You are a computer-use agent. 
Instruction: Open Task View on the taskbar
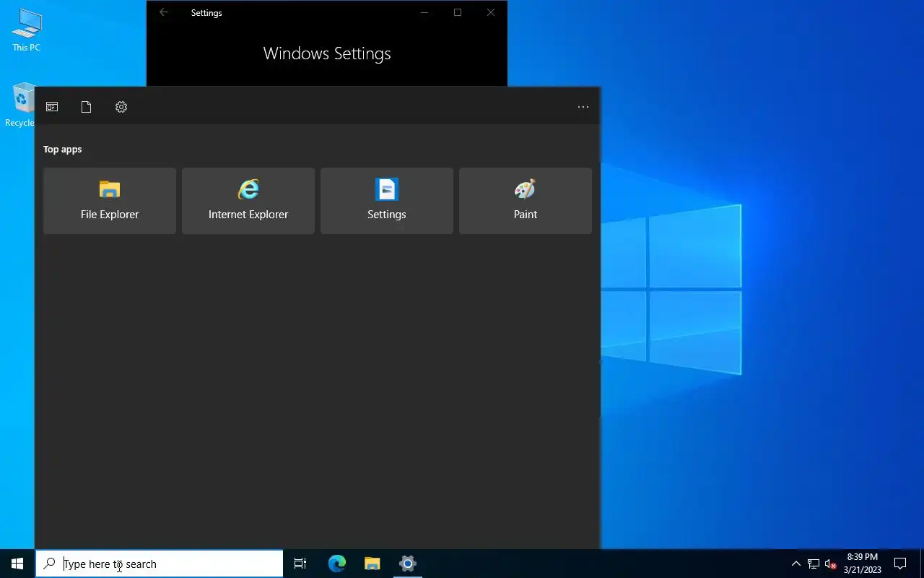(300, 564)
